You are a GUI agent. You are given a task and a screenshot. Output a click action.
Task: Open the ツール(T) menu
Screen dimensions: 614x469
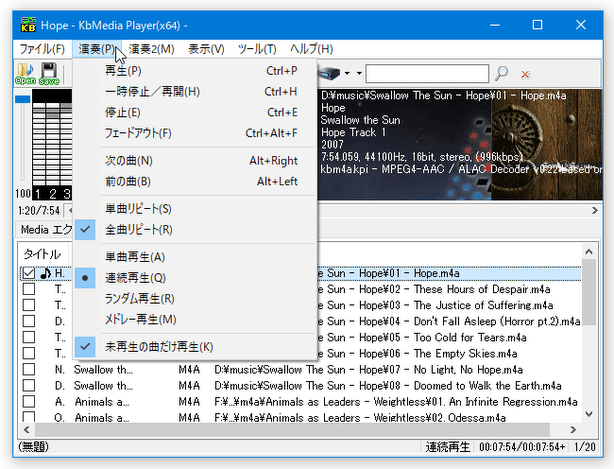coord(257,49)
